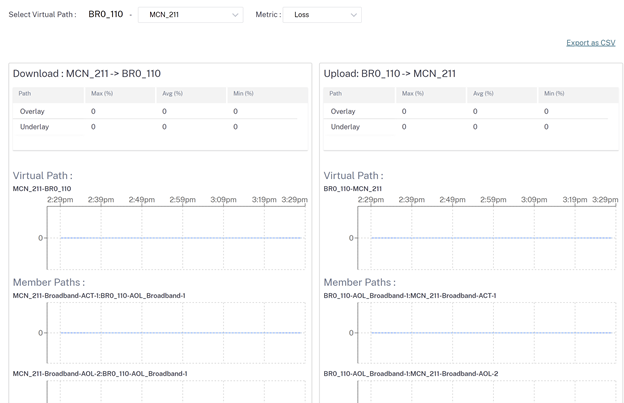
Task: Click the loss line in upload Broadband-ACT-1 member chart
Action: (x=491, y=333)
